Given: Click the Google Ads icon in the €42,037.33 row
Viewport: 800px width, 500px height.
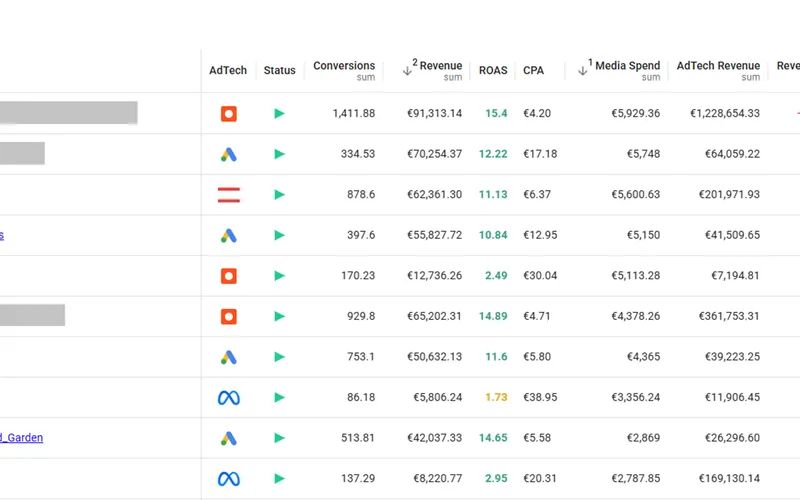Looking at the screenshot, I should pos(229,438).
